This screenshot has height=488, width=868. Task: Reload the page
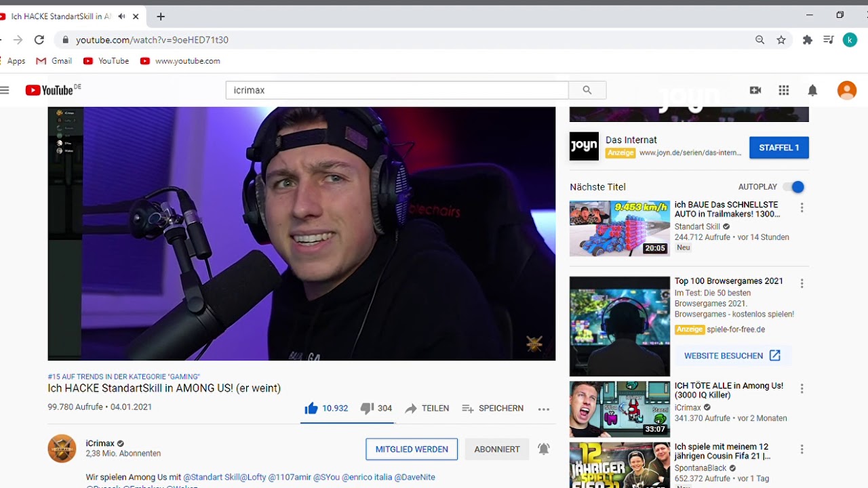pyautogui.click(x=39, y=40)
